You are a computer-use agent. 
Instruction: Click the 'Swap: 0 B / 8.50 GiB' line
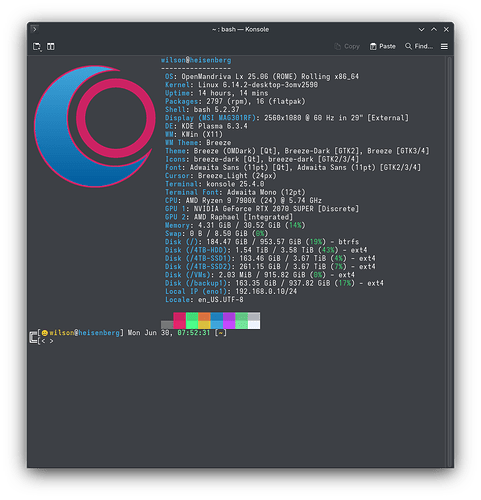point(217,234)
